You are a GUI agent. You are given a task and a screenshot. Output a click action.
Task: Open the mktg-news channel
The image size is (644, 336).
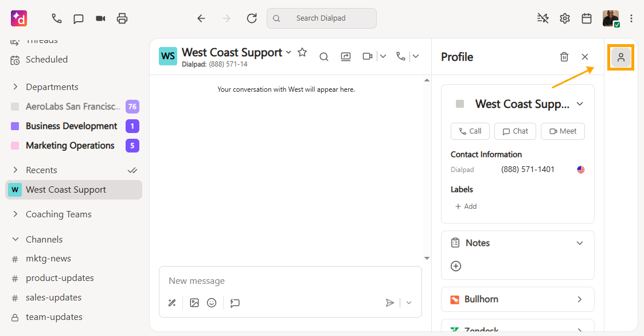49,259
